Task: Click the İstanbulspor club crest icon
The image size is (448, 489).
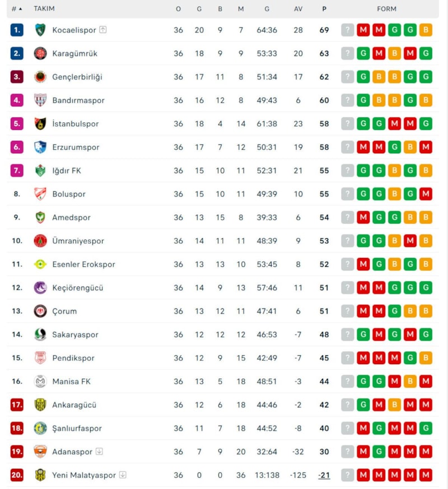Action: click(x=40, y=124)
